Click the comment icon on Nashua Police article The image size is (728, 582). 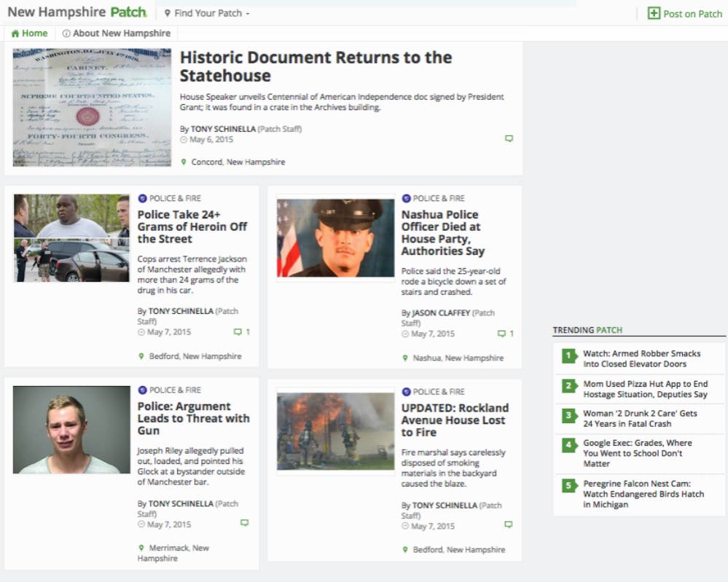coord(501,334)
